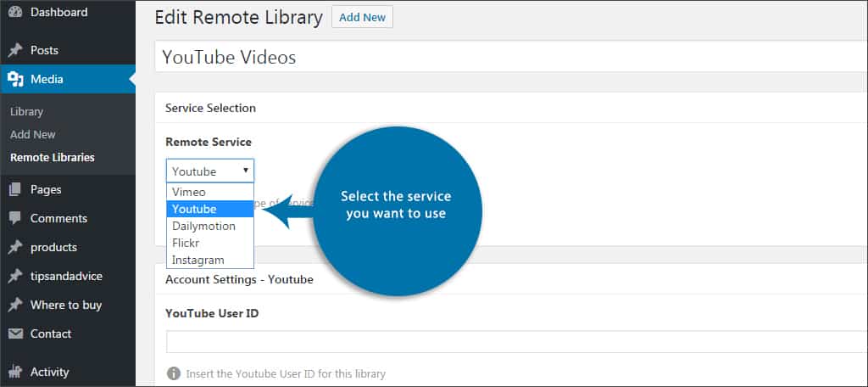Click 'Insert the Youtube User ID' hint text

click(x=286, y=373)
